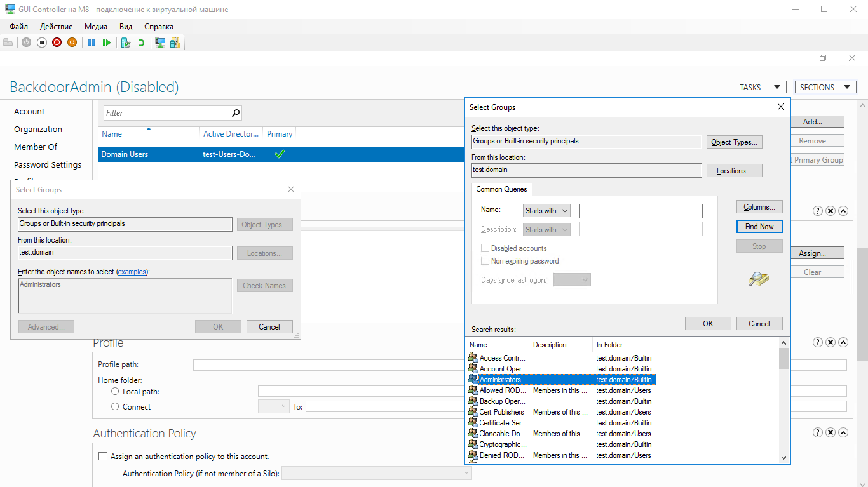Open the TASKS dropdown menu
Image resolution: width=868 pixels, height=487 pixels.
pyautogui.click(x=760, y=88)
